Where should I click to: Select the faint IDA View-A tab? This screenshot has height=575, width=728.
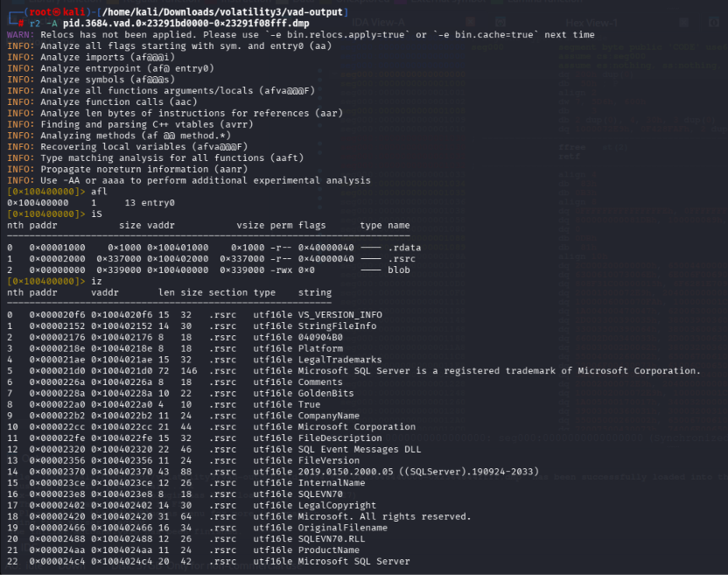(378, 22)
